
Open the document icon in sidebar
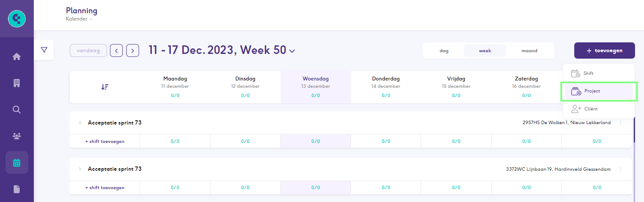[x=17, y=189]
